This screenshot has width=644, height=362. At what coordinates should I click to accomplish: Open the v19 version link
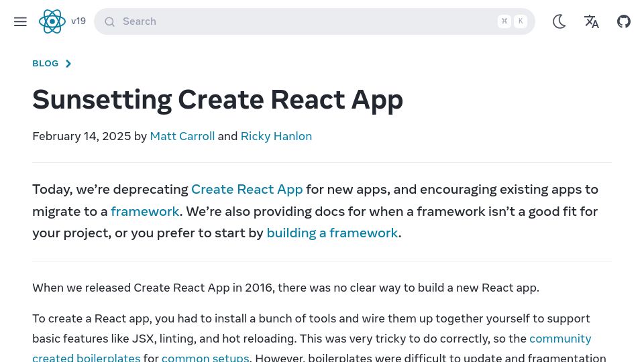(x=78, y=21)
